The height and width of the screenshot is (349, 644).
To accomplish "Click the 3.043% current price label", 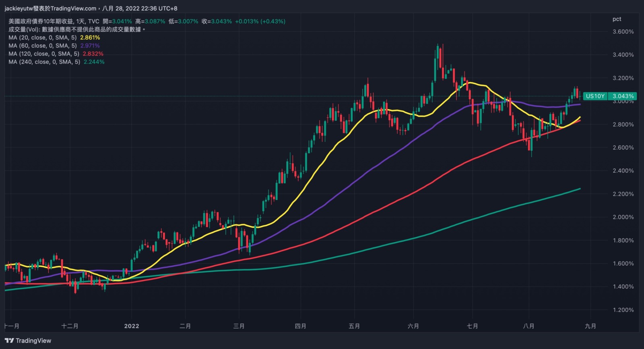I will pyautogui.click(x=623, y=96).
